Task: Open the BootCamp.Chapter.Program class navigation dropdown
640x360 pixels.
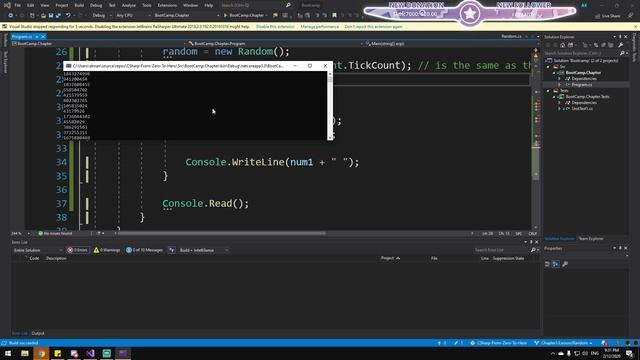Action: pos(275,43)
